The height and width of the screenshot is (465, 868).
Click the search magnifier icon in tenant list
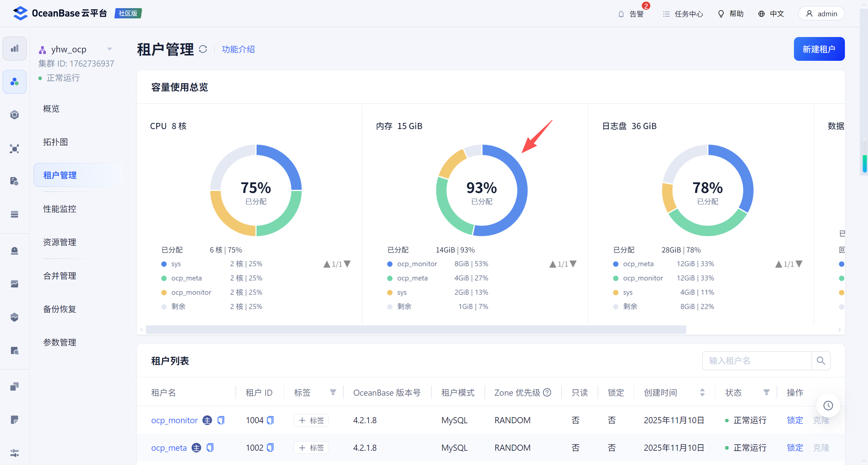tap(821, 361)
